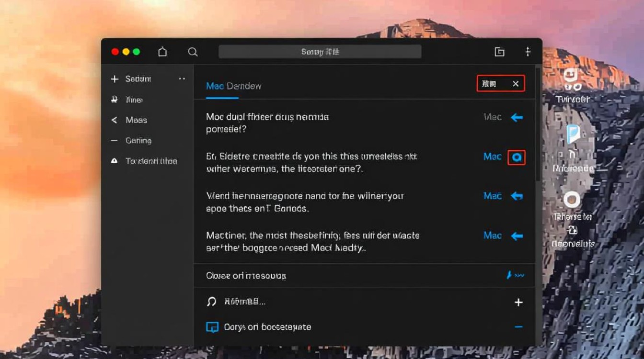Click the X icon beside the tab header

(x=516, y=84)
